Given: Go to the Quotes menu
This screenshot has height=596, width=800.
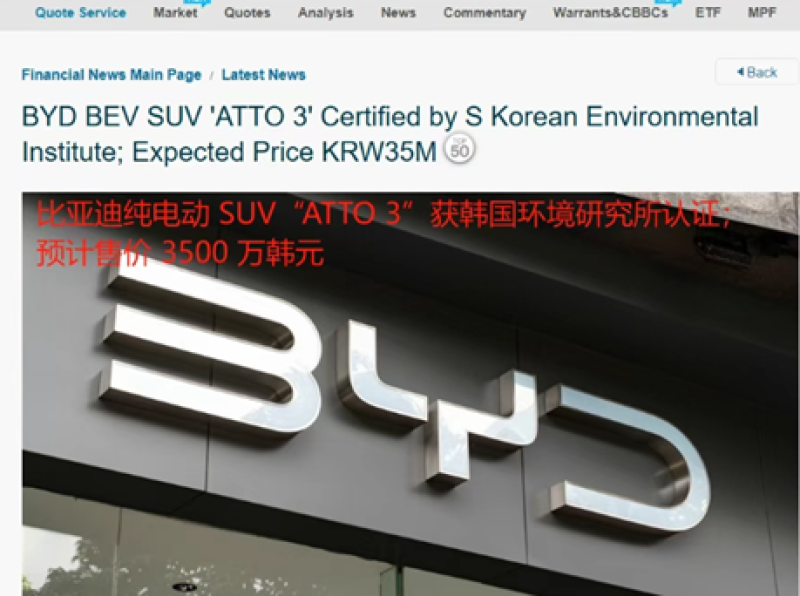Looking at the screenshot, I should click(x=247, y=13).
